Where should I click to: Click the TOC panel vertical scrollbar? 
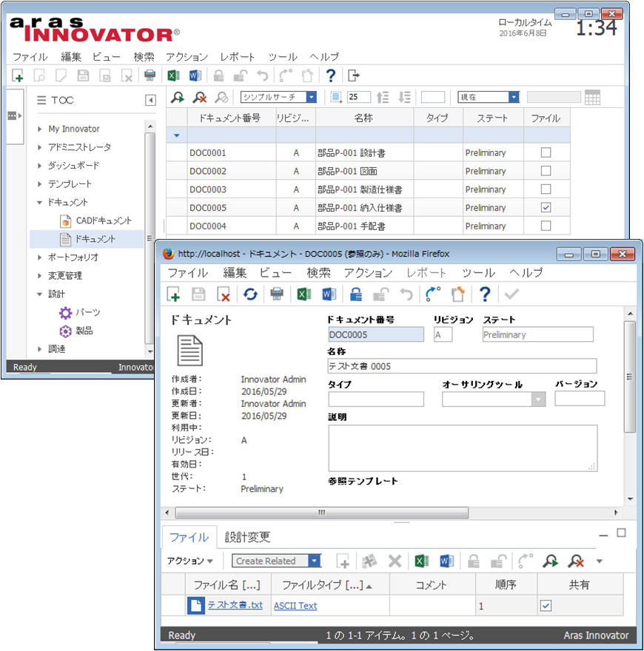point(150,238)
